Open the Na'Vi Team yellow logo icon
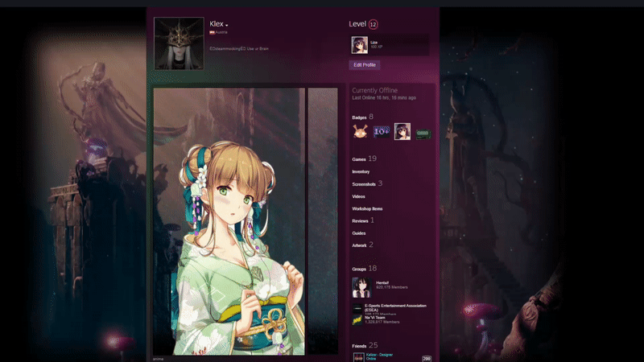Viewport: 644px width, 362px height. click(357, 320)
